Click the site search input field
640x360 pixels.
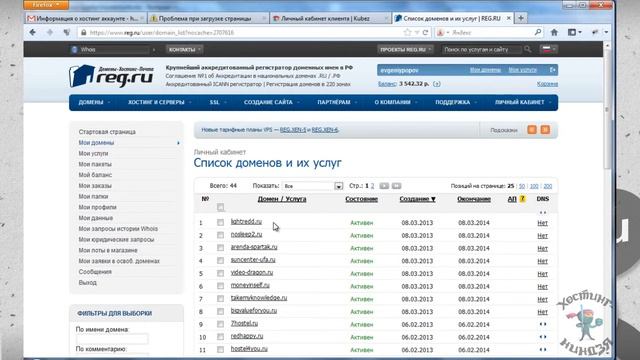point(482,49)
